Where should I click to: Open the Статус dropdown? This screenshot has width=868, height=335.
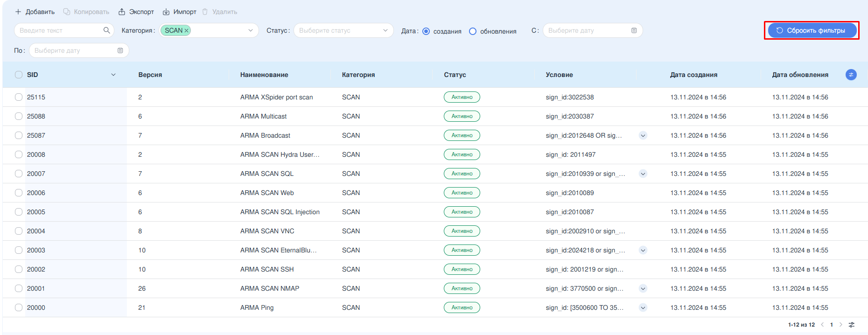pyautogui.click(x=343, y=31)
